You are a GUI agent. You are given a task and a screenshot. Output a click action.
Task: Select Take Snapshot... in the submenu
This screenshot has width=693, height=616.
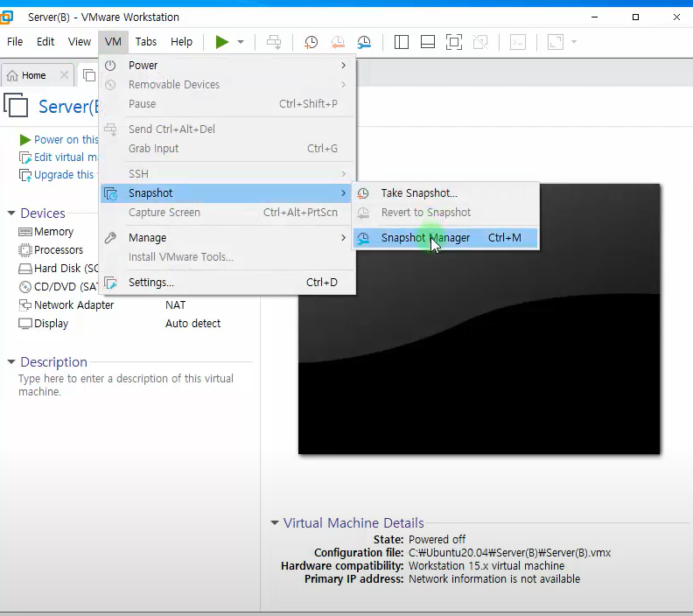[x=445, y=193]
